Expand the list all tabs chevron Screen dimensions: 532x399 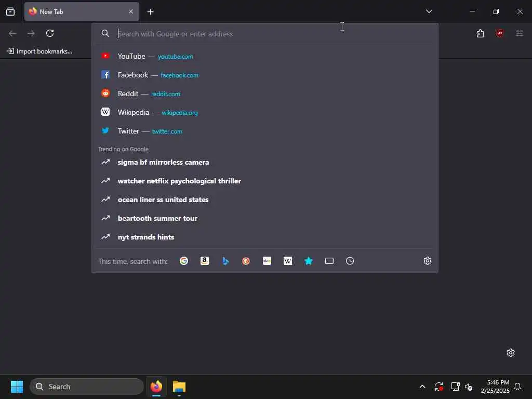pyautogui.click(x=429, y=11)
